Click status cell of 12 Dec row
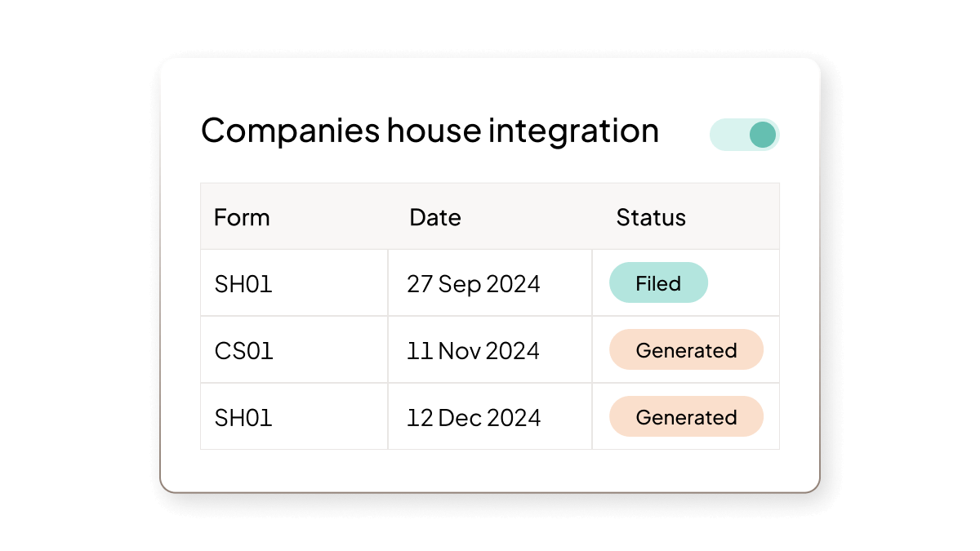980x551 pixels. pos(686,417)
